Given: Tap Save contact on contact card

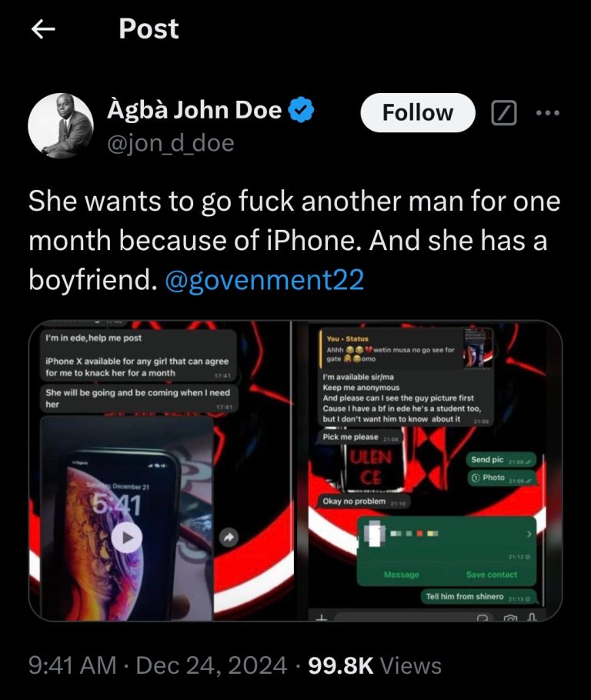Looking at the screenshot, I should coord(492,575).
